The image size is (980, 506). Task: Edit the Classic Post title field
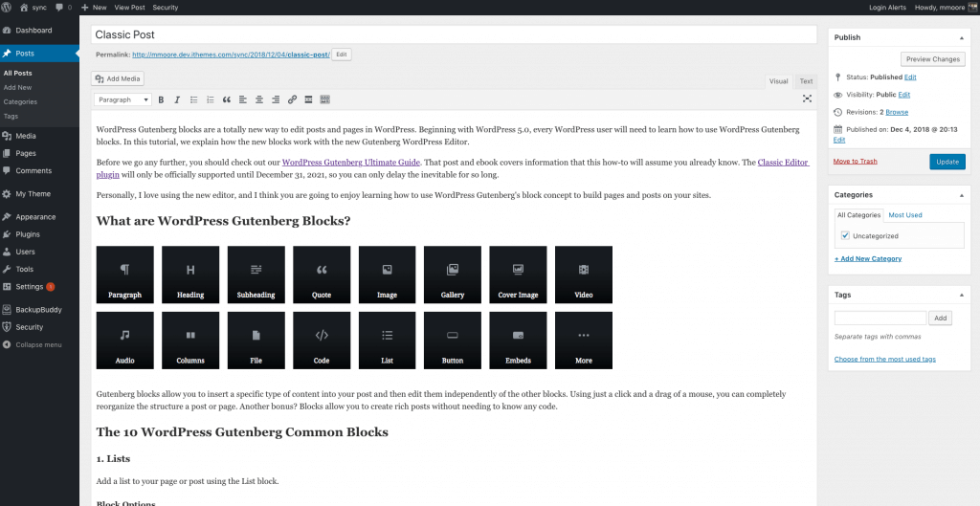click(454, 34)
